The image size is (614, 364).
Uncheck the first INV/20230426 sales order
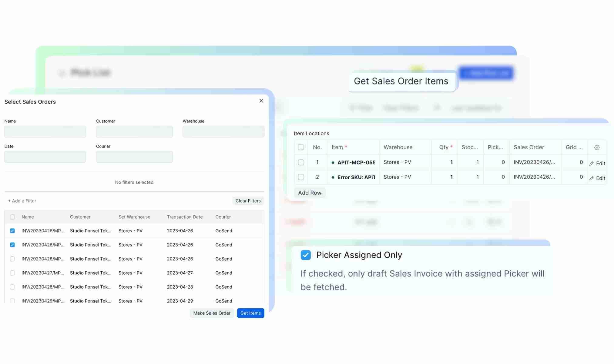click(x=12, y=231)
